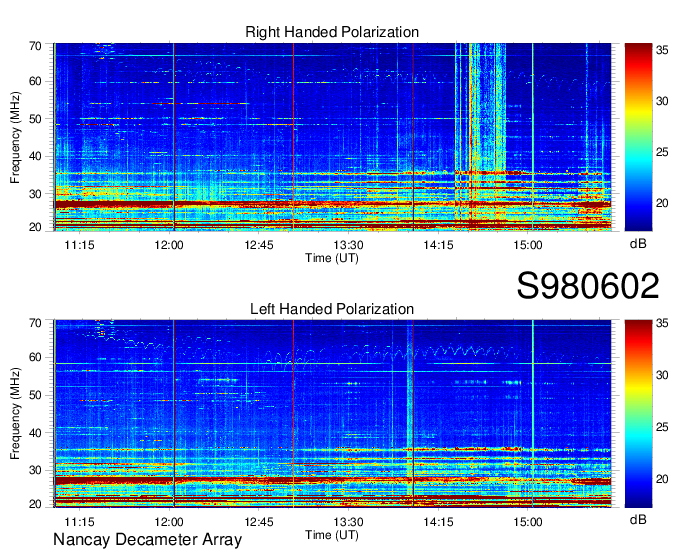
Task: Click the 70 MHz tick label of the Right Handed plot
Action: (35, 46)
